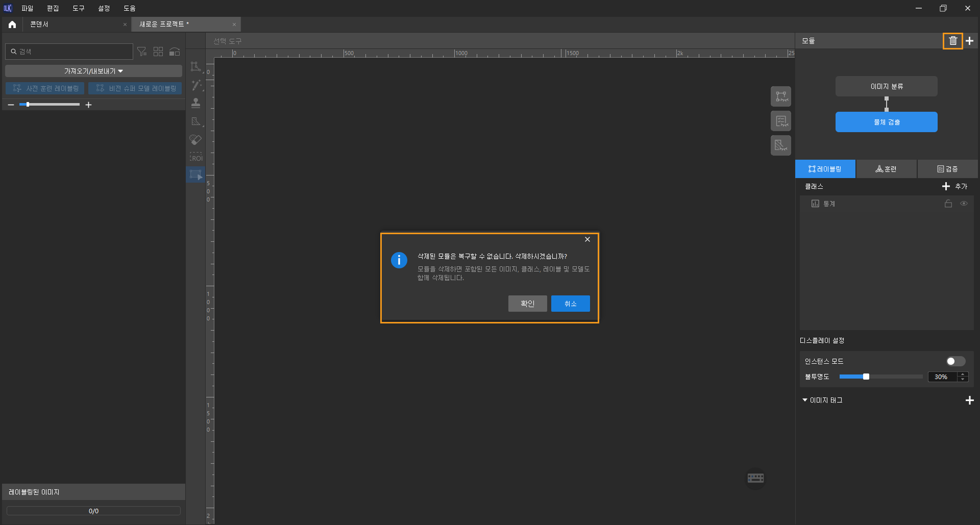Collapse the 이미지 태그 section
980x525 pixels.
coord(805,400)
